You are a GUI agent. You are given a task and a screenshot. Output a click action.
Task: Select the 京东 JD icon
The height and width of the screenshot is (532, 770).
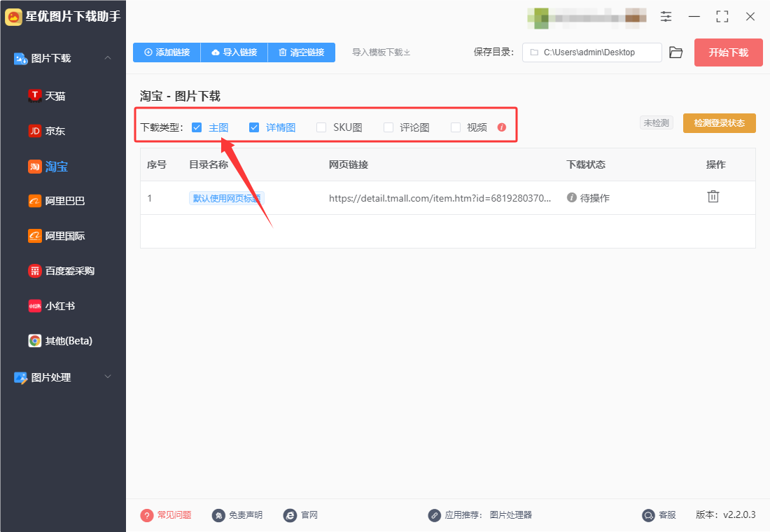pyautogui.click(x=34, y=131)
